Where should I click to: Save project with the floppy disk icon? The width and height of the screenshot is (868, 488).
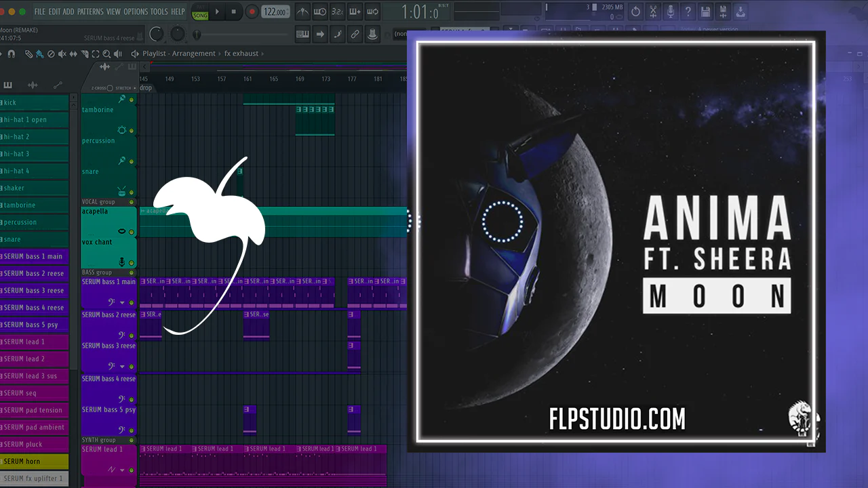pos(705,12)
